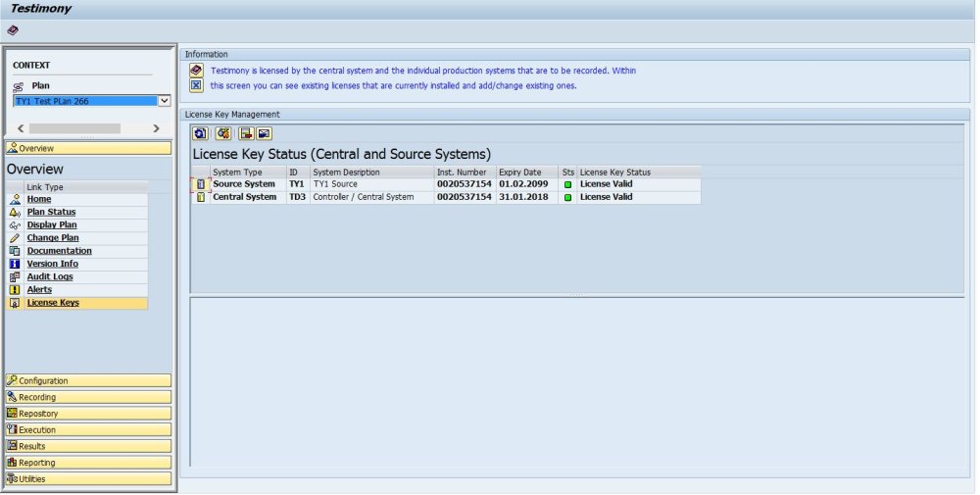This screenshot has height=495, width=980.
Task: Open the Change Plan link
Action: pos(53,238)
